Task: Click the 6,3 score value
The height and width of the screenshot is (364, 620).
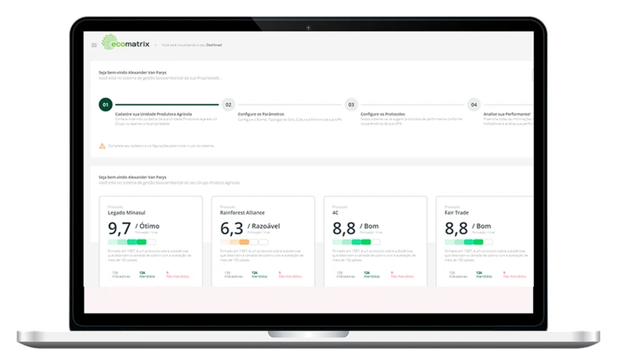Action: tap(232, 228)
